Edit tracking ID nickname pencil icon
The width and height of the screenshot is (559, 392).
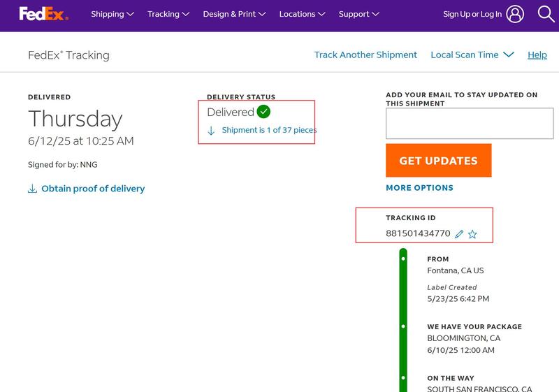tap(459, 234)
